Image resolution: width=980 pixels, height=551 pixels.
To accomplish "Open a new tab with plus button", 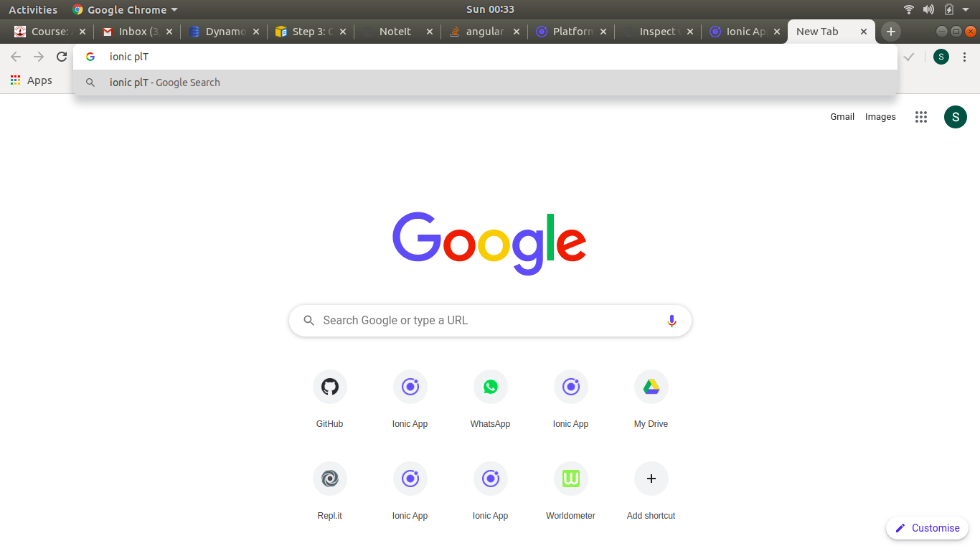I will 890,32.
